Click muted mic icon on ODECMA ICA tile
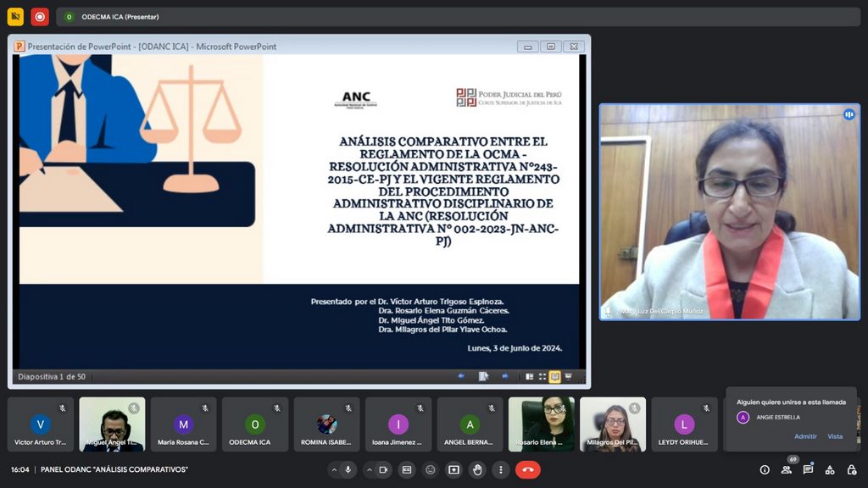Viewport: 868px width, 488px height. [x=277, y=408]
